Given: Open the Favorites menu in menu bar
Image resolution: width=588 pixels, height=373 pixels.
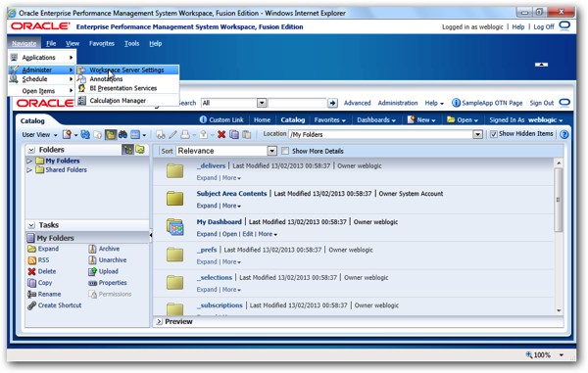Looking at the screenshot, I should 102,43.
